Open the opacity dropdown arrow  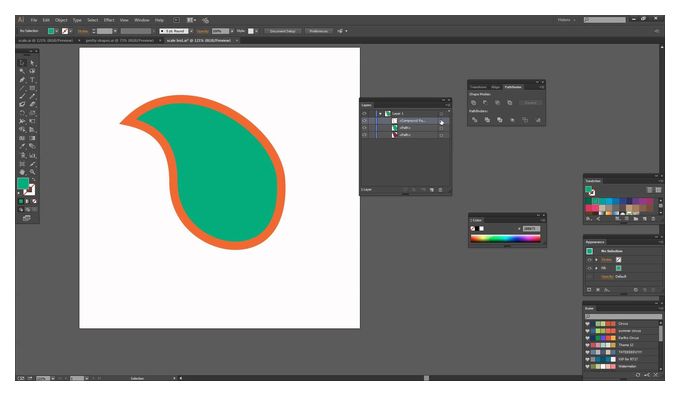232,31
